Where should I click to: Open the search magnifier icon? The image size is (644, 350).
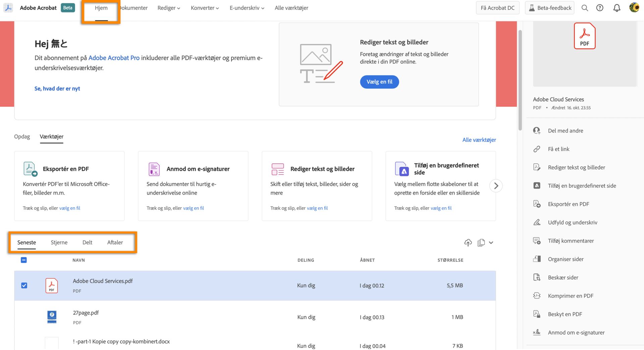tap(585, 8)
